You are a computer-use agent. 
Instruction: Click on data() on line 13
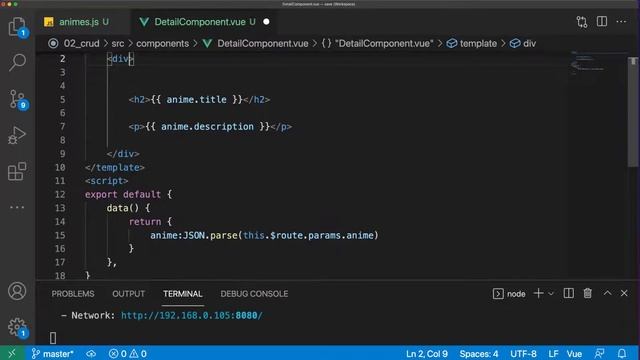tap(123, 208)
